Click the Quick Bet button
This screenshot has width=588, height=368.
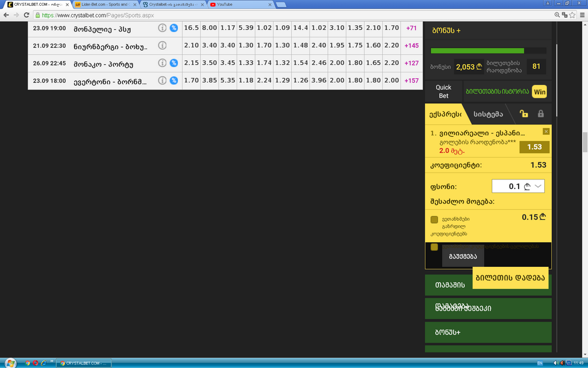[444, 91]
